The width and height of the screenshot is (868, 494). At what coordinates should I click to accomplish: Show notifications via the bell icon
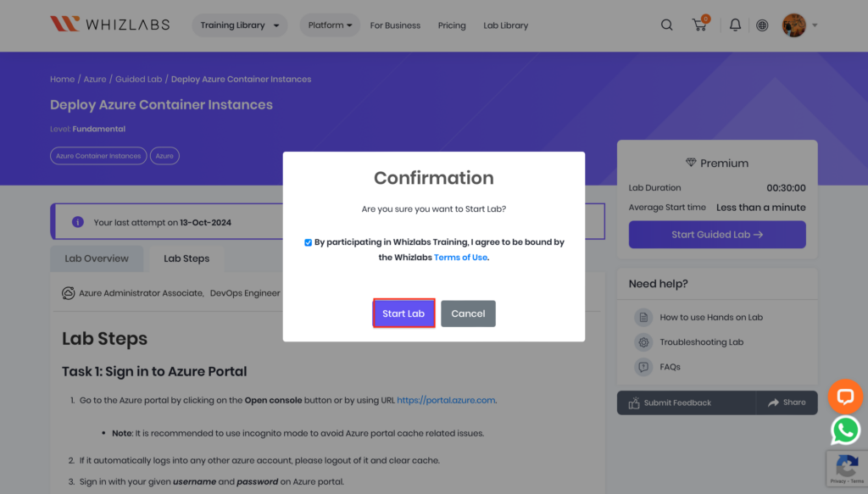[x=735, y=25]
